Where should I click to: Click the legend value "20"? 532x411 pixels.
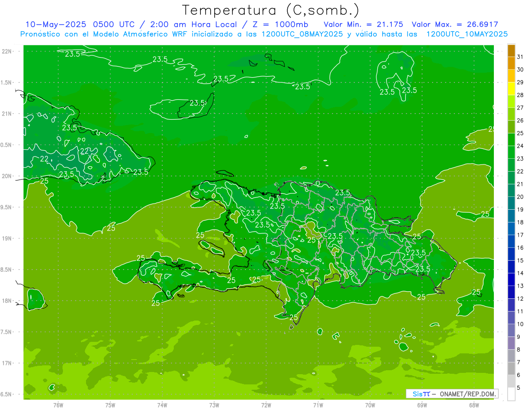(520, 197)
